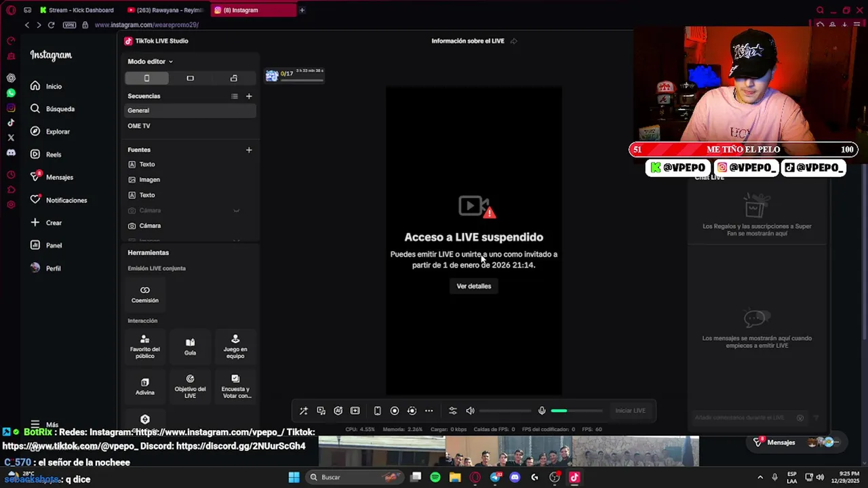868x488 pixels.
Task: Open the Juego en equipo tool
Action: 235,346
